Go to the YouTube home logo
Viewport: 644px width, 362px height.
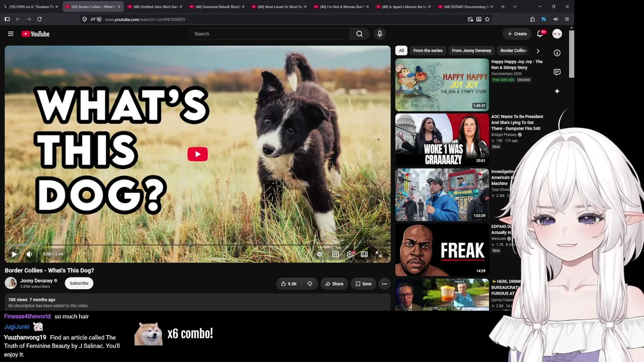pyautogui.click(x=35, y=34)
